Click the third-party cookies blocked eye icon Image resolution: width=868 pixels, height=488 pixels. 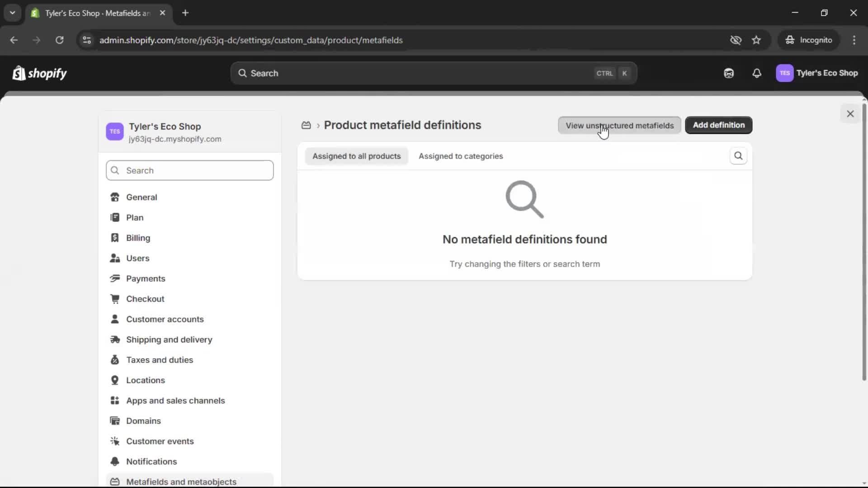[x=736, y=40]
